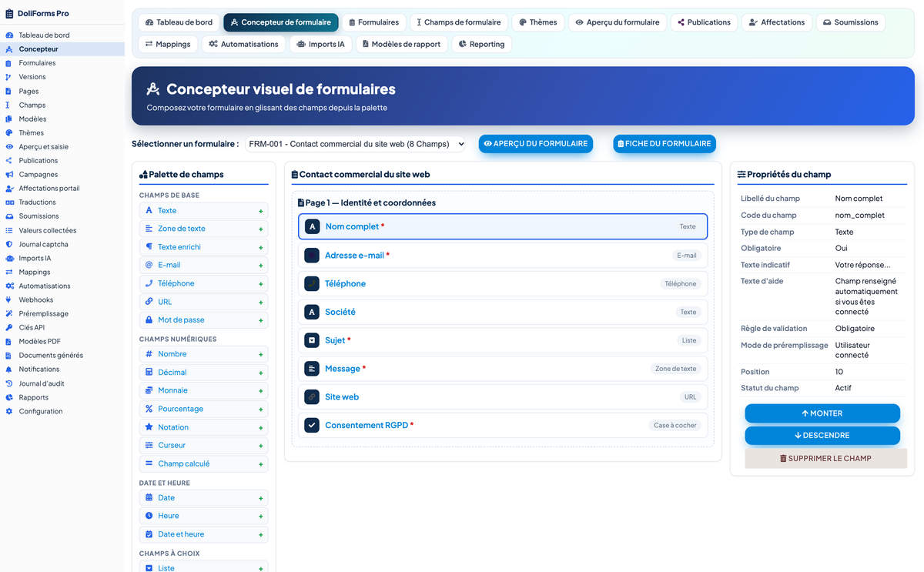Click the plus icon beside Texte palette field
Screen dimensions: 924x572
pyautogui.click(x=261, y=211)
